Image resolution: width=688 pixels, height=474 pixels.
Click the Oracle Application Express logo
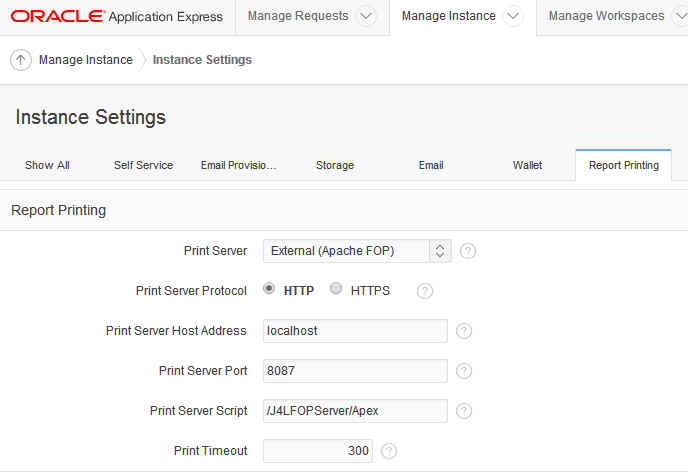(118, 16)
